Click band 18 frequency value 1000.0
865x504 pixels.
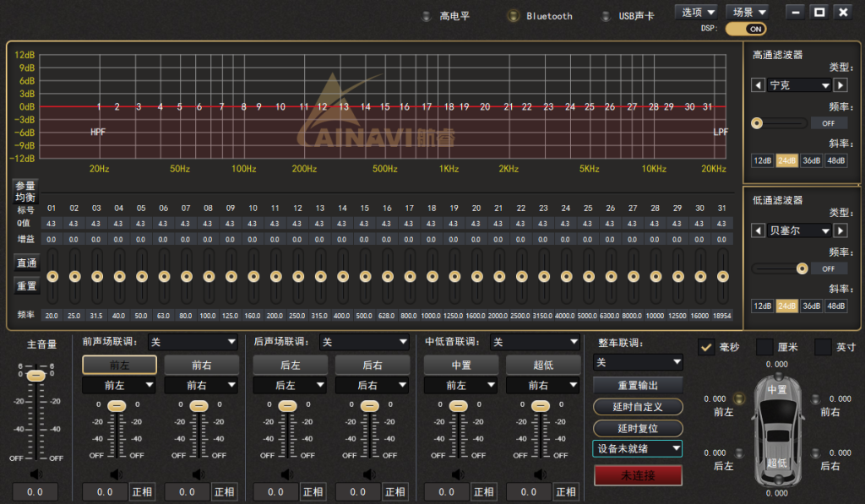click(x=431, y=316)
